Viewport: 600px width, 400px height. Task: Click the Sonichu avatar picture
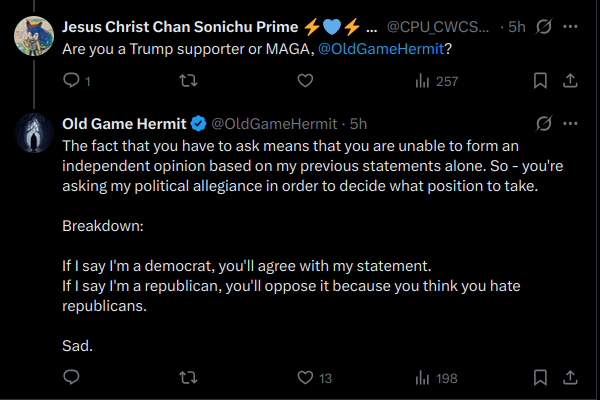34,36
